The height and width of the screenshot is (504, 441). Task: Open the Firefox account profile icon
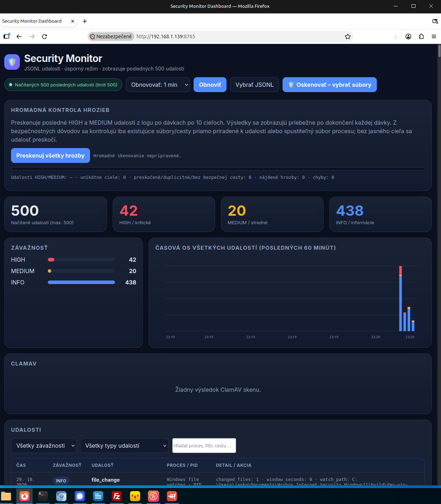[408, 36]
